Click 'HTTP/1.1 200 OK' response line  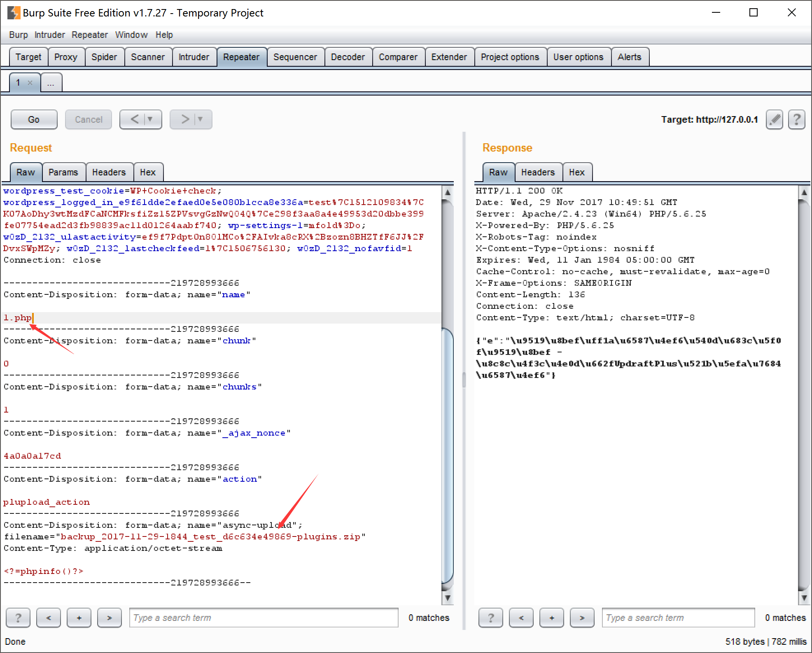click(520, 191)
